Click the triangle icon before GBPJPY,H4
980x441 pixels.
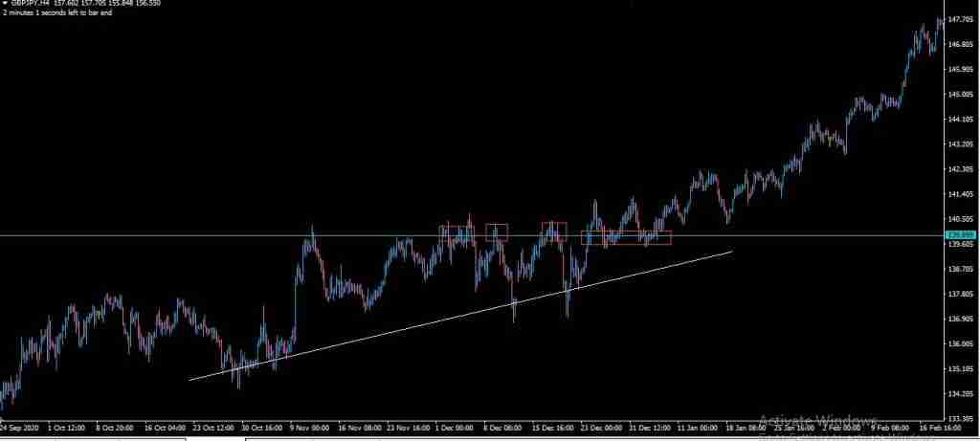[5, 4]
